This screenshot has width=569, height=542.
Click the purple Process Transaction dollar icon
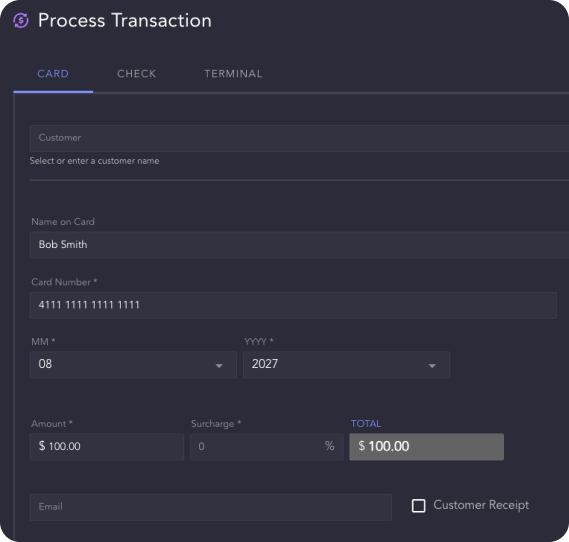point(21,20)
